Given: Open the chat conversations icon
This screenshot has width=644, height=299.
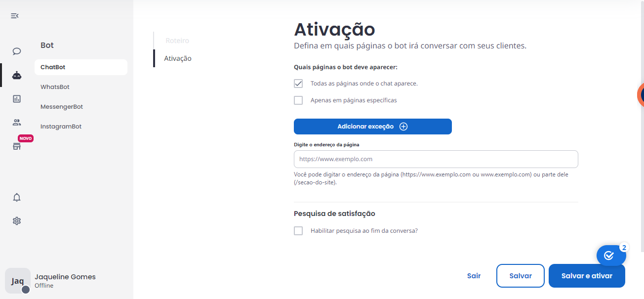Looking at the screenshot, I should coord(17,51).
